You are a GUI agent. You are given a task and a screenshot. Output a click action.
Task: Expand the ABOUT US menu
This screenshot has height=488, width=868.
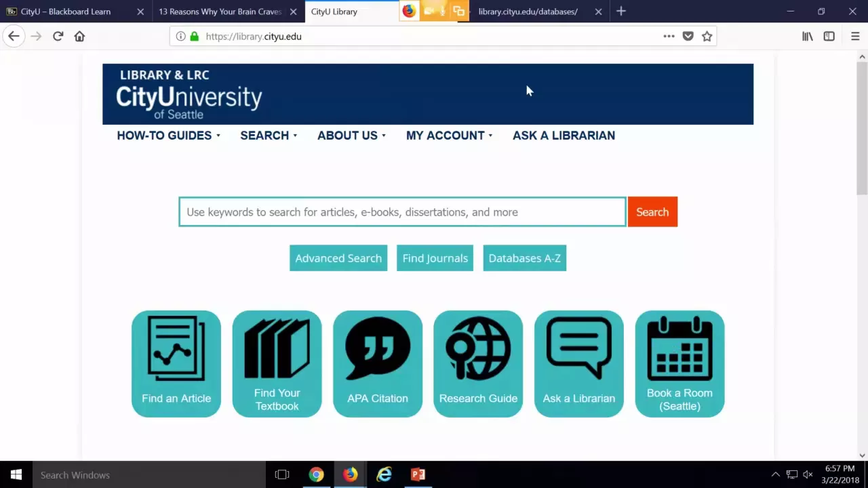351,136
